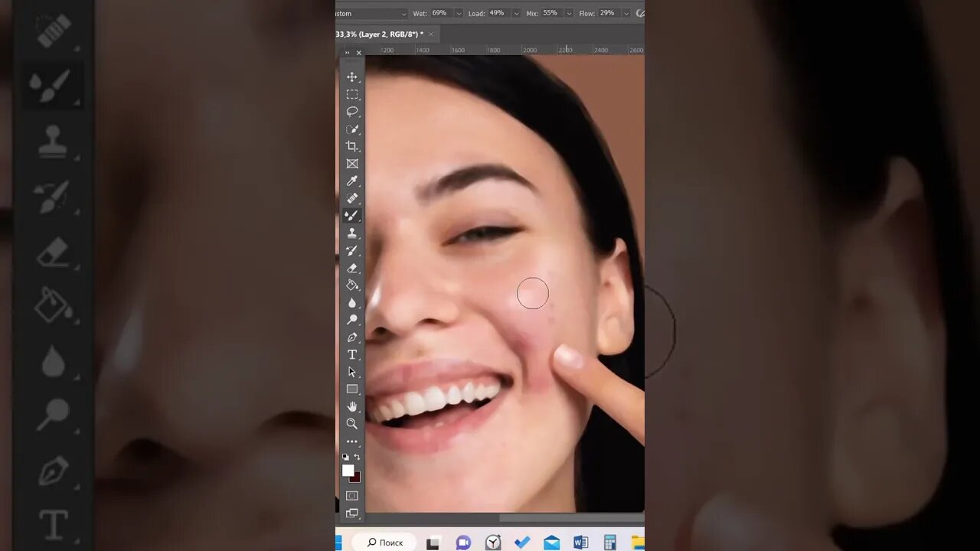Screen dimensions: 980x551
Task: Open the Wet percentage dropdown arrow
Action: (x=459, y=14)
